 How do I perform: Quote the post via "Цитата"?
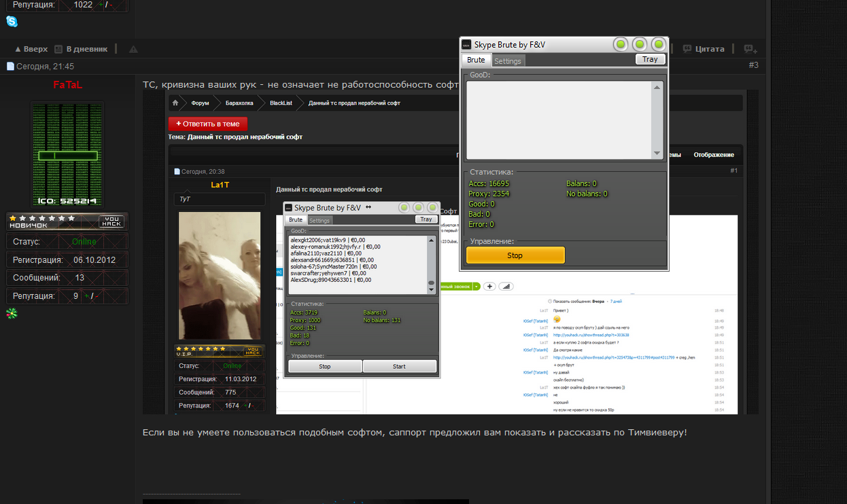click(x=710, y=49)
